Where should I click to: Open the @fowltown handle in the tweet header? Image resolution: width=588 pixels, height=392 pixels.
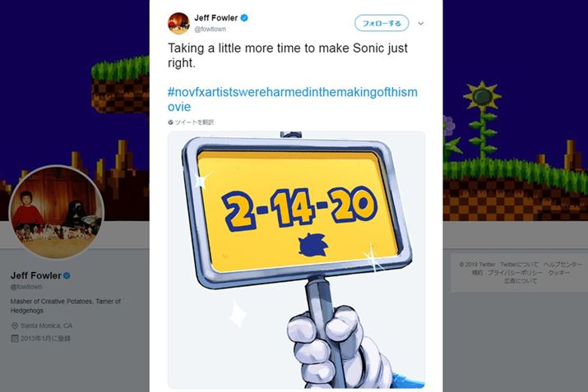click(210, 29)
